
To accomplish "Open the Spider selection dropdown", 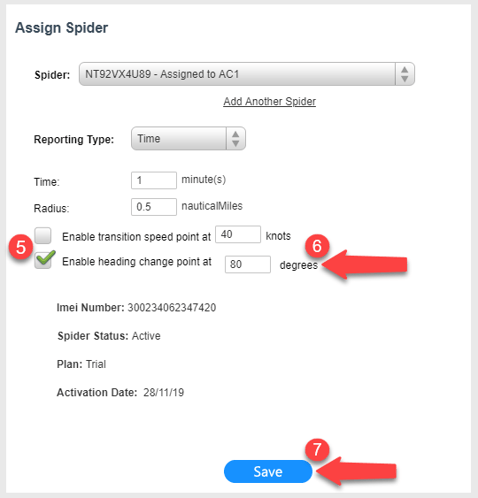I will 247,74.
